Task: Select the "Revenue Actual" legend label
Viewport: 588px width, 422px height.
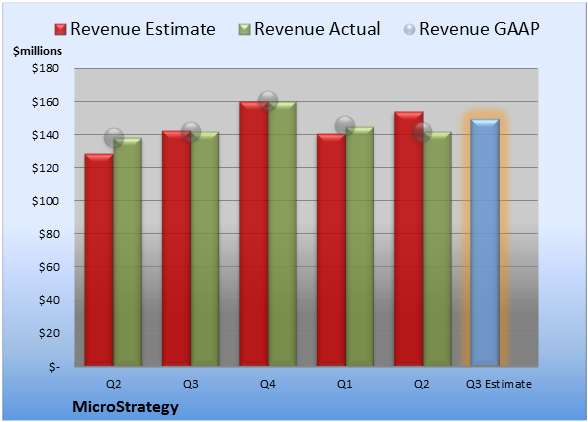Action: pyautogui.click(x=317, y=29)
